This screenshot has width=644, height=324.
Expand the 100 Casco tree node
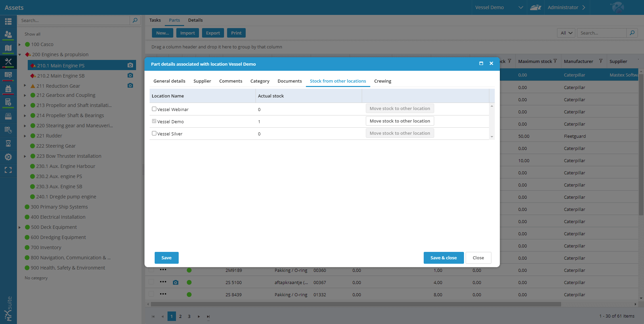[x=20, y=44]
